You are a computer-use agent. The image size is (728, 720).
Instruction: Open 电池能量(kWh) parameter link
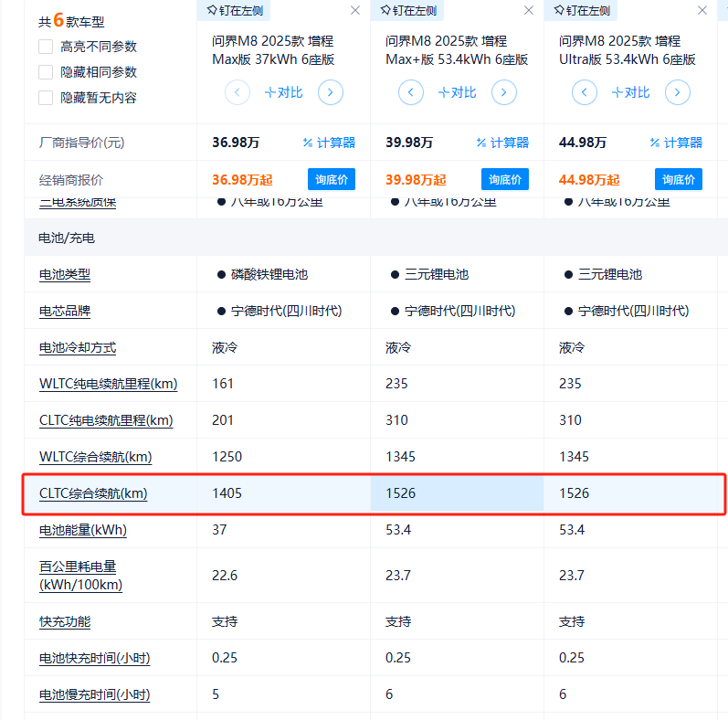tap(83, 530)
